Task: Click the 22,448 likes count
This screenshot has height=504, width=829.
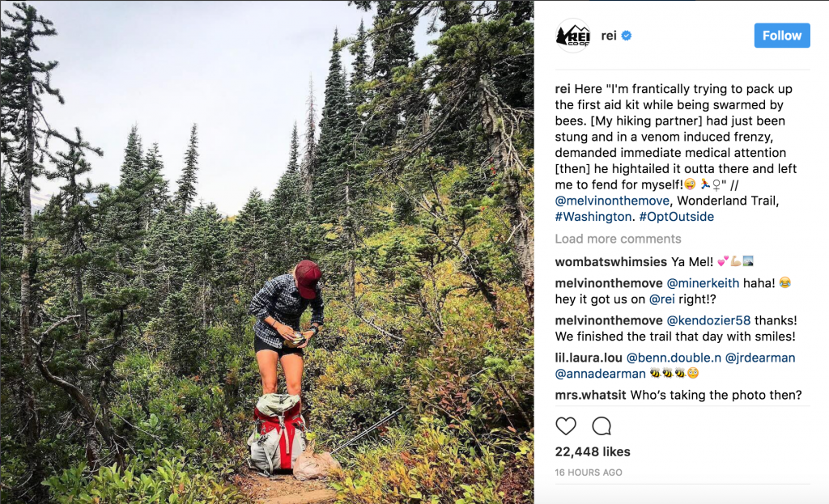Action: point(592,451)
